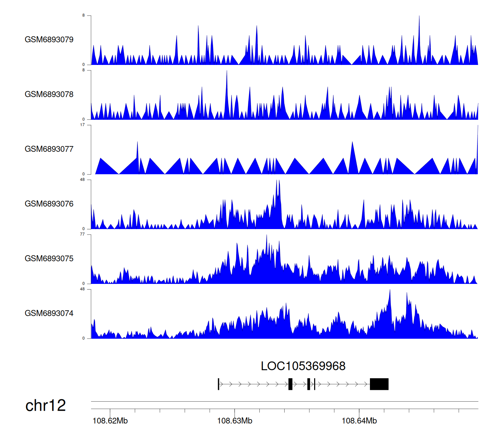Select the first thin exon of LOC105369968
This screenshot has width=504, height=444.
218,384
